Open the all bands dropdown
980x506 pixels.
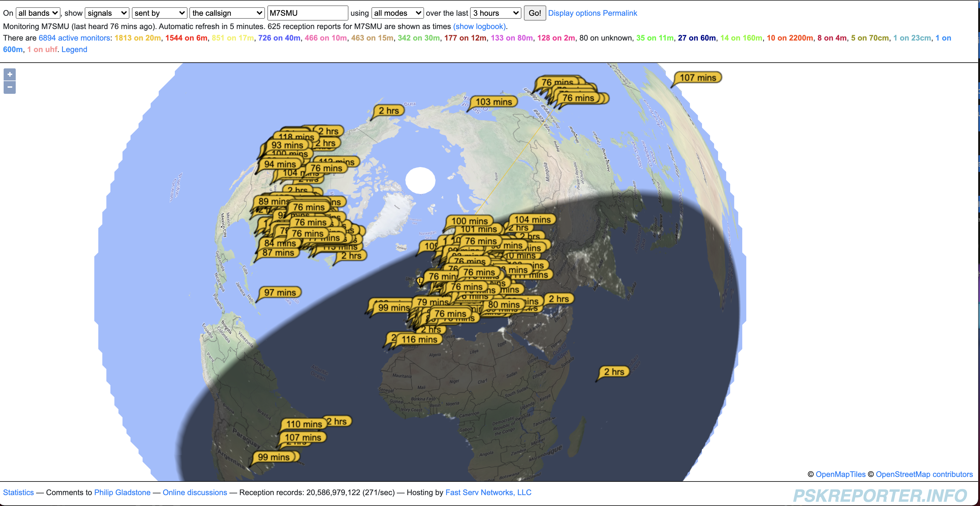[38, 13]
